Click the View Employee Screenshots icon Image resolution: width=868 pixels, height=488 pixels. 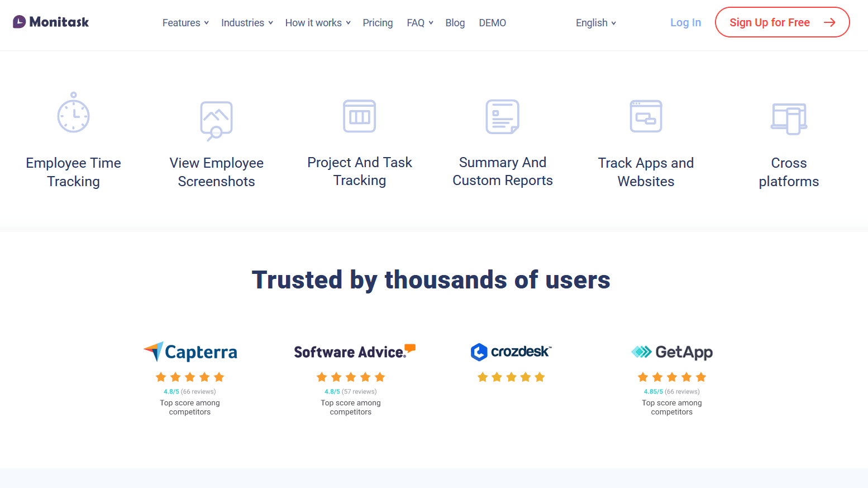(x=216, y=121)
